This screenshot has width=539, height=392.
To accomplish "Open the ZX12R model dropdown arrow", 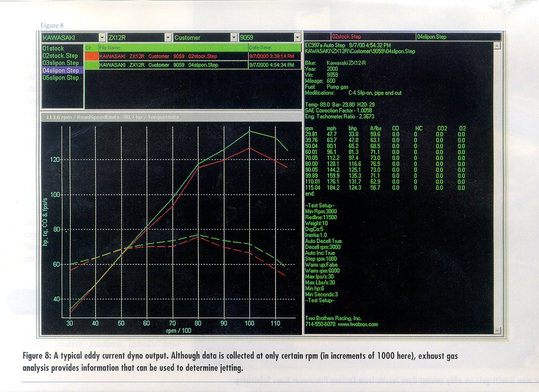I will [x=168, y=37].
